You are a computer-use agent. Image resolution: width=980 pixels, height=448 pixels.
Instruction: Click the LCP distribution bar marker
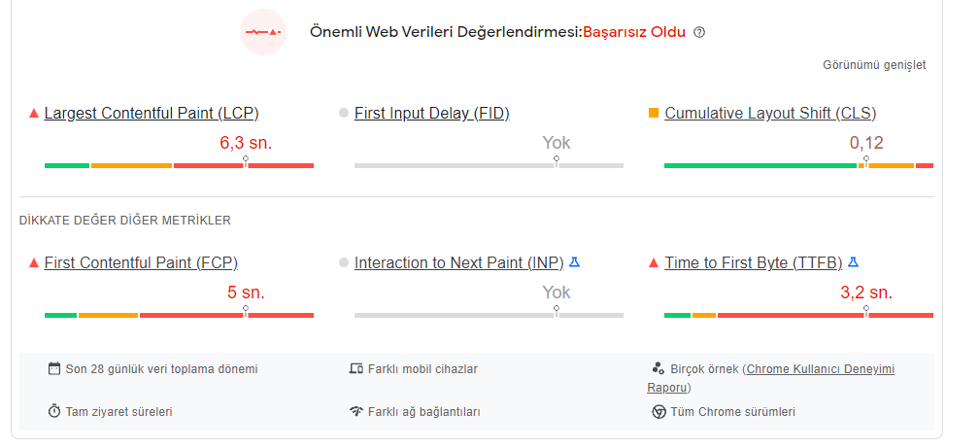(x=246, y=161)
